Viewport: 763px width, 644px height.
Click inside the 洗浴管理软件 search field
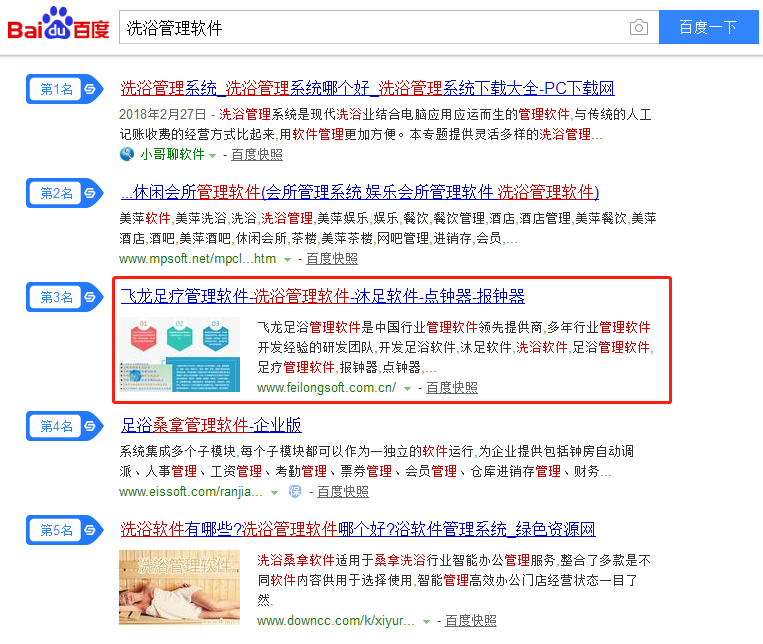(x=374, y=27)
